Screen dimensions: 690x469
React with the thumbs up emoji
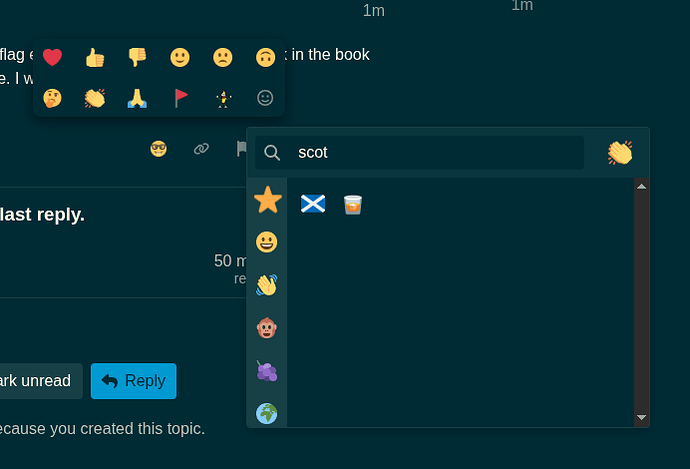[x=95, y=57]
